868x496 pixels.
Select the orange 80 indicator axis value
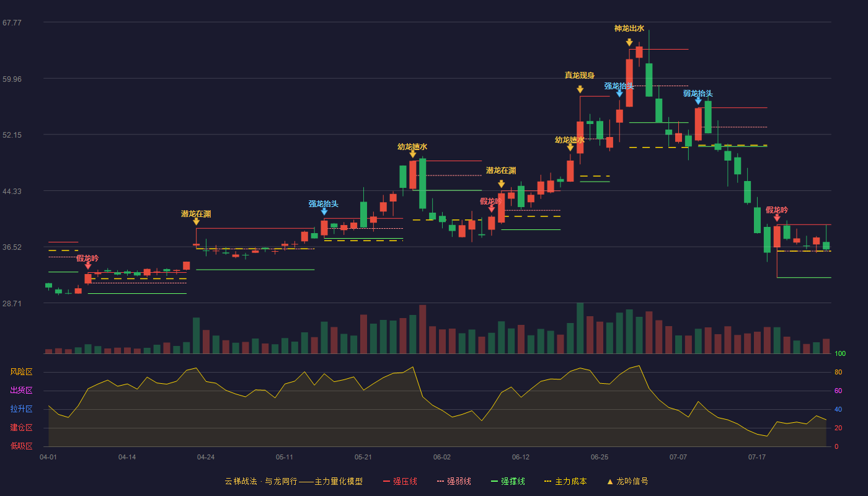(838, 372)
